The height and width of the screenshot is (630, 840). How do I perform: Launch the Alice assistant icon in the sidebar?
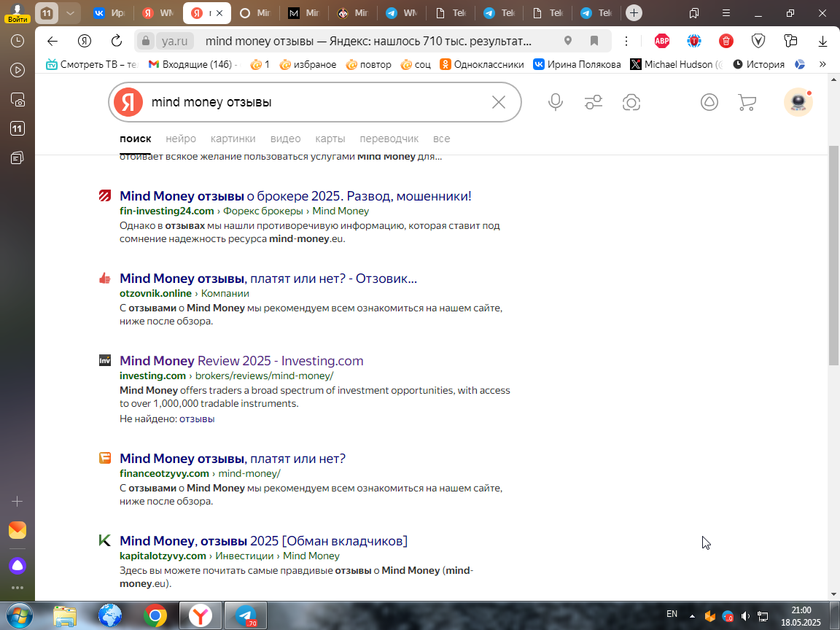pyautogui.click(x=17, y=566)
